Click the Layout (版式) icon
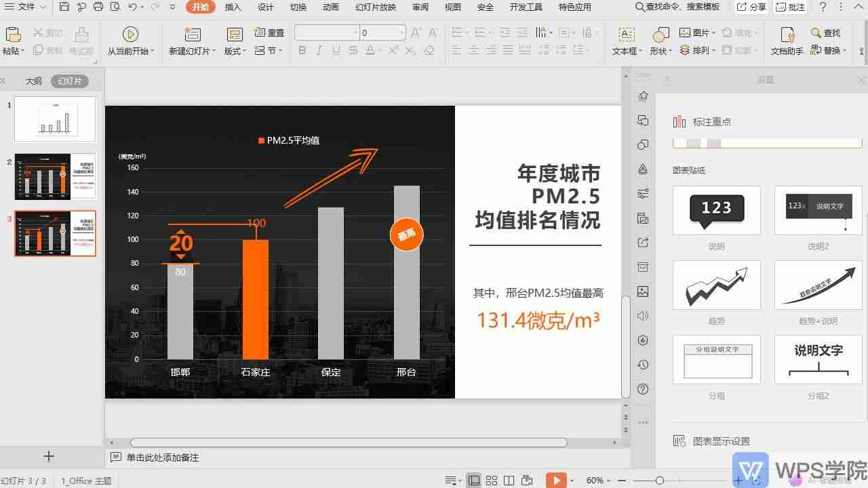 click(x=235, y=35)
